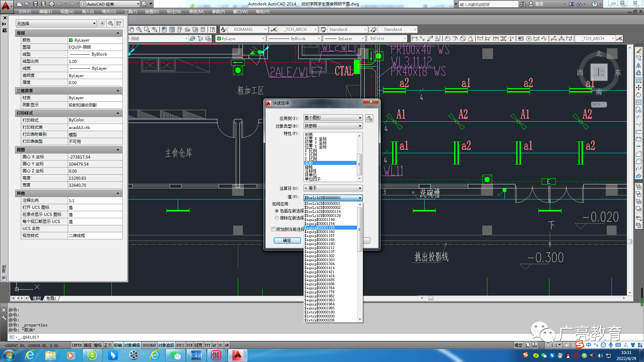The height and width of the screenshot is (362, 644).
Task: Open the 文件(F) menu
Action: click(24, 12)
